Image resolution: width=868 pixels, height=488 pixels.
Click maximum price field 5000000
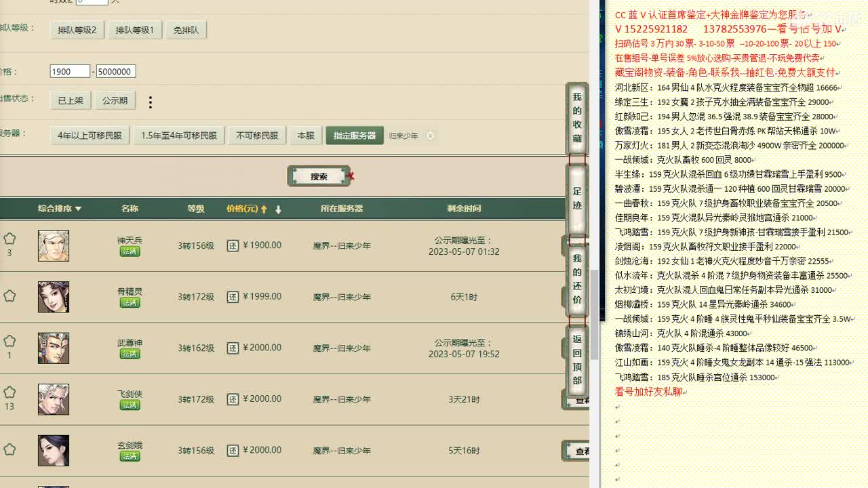click(116, 71)
